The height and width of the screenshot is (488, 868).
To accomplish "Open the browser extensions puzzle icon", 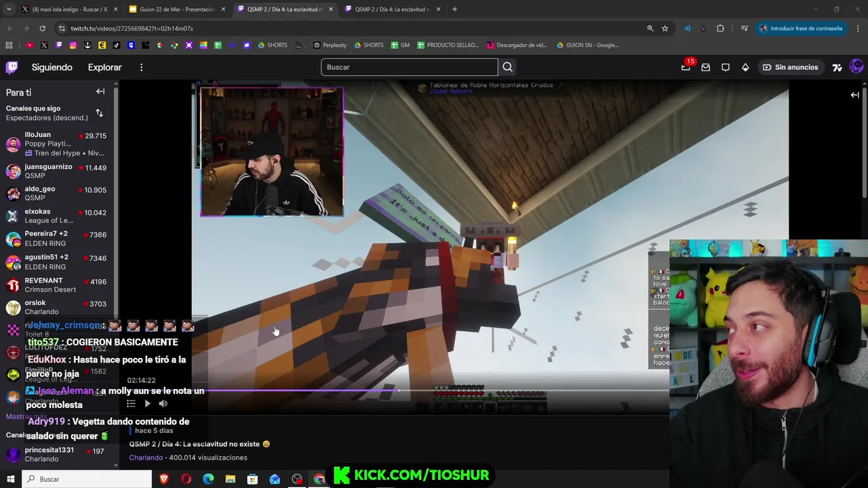I will pos(720,28).
